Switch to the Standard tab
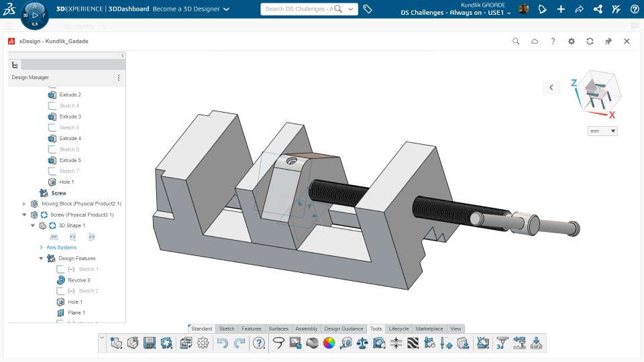Viewport: 644px width, 362px height. (202, 328)
